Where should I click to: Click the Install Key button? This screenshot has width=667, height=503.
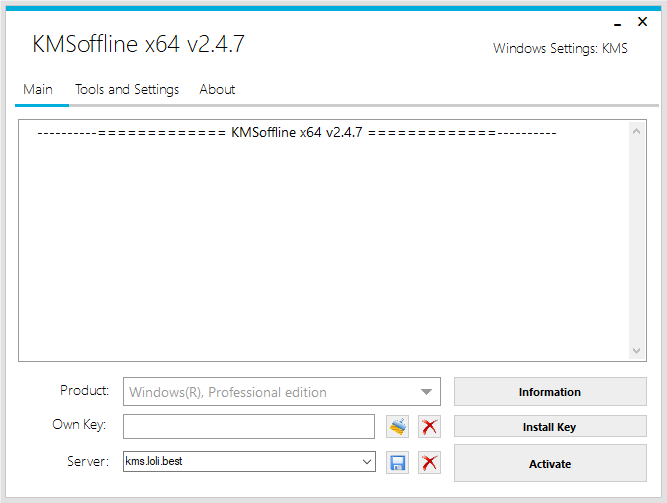pos(549,427)
